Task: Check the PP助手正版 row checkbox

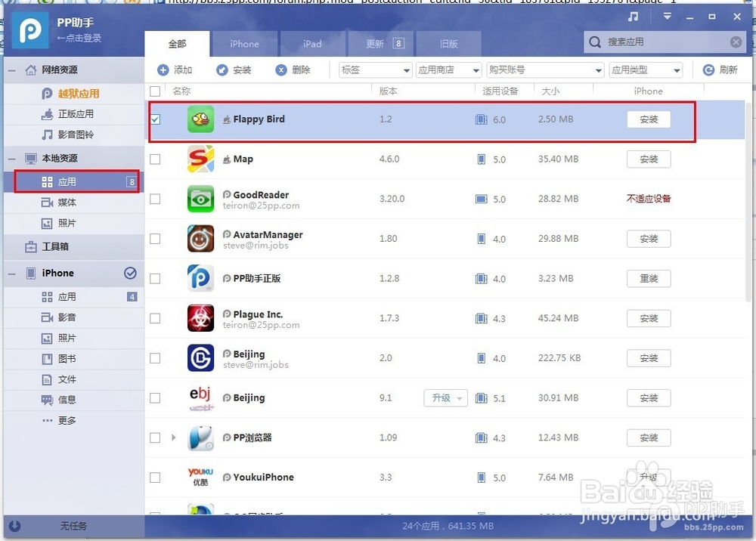Action: pos(155,279)
